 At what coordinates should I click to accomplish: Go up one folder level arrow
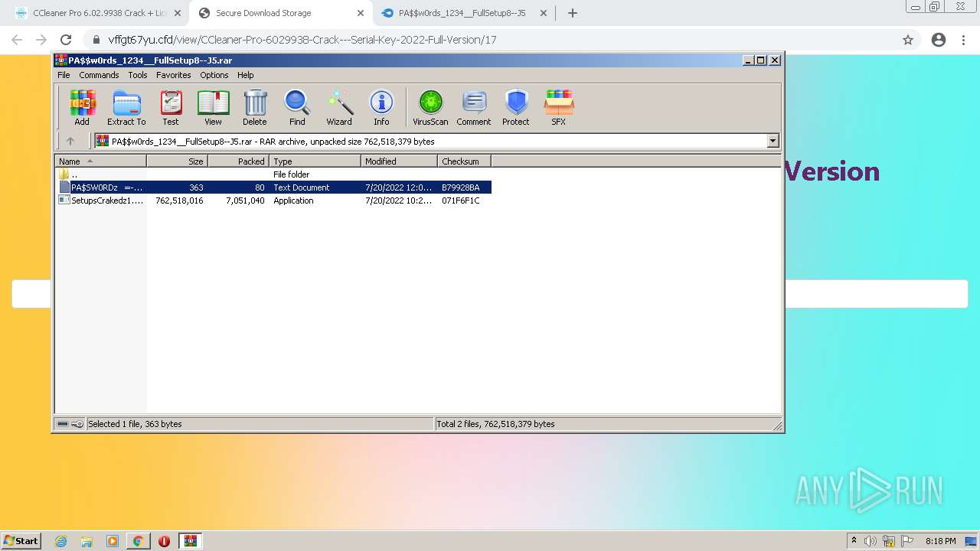tap(70, 141)
